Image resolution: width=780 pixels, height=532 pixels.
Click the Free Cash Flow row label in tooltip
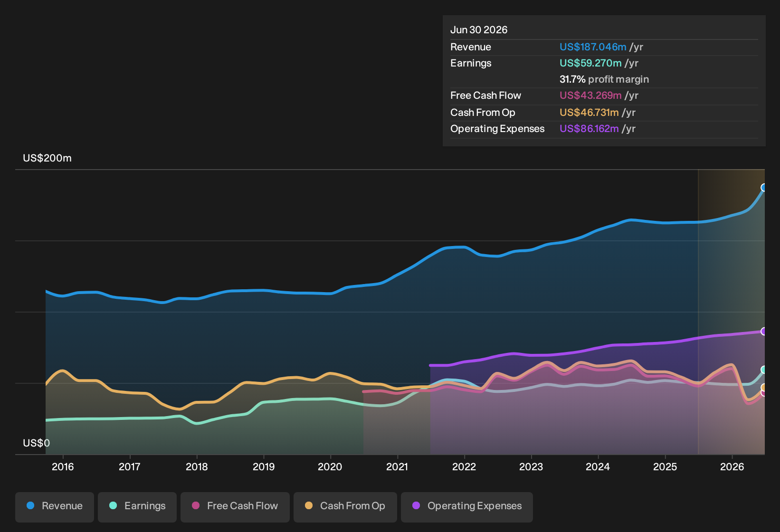tap(485, 95)
